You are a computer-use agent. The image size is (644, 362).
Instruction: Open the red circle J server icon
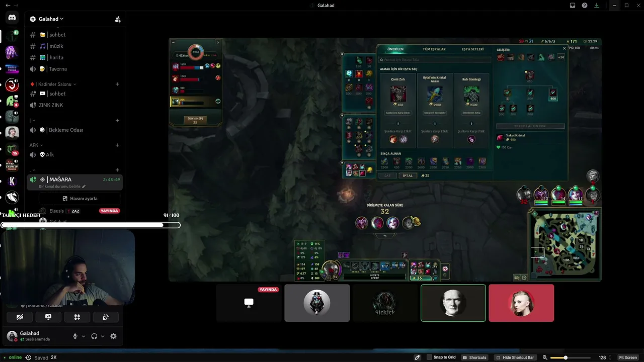[x=12, y=84]
